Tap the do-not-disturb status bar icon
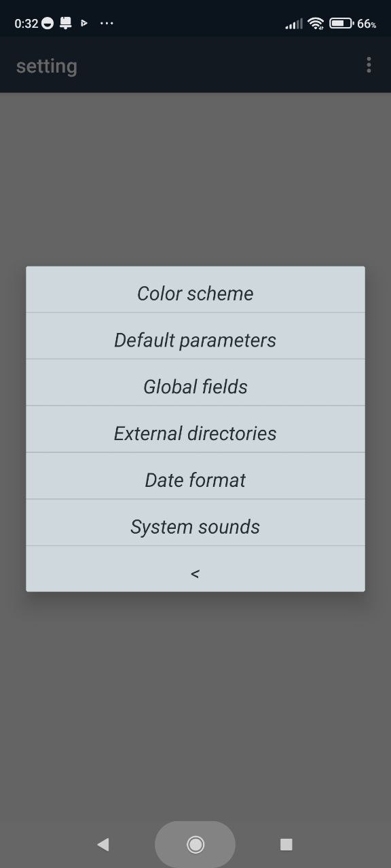This screenshot has height=868, width=391. point(48,23)
